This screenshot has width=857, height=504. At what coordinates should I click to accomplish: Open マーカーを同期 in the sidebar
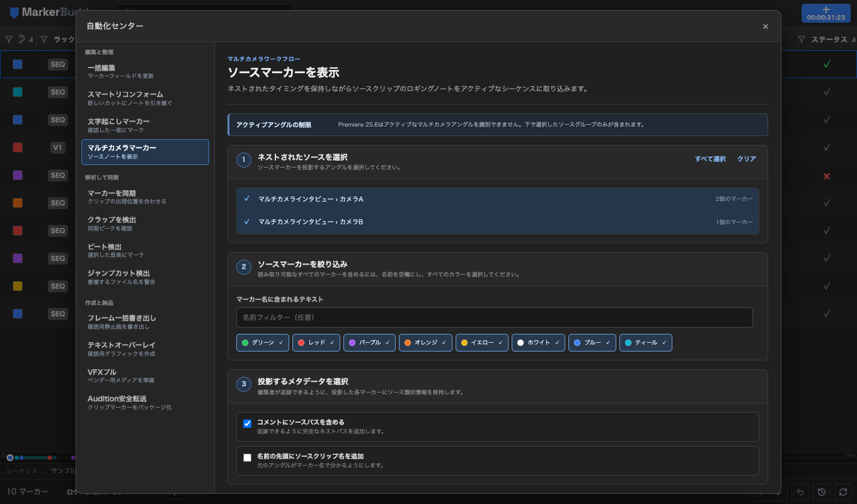click(145, 197)
